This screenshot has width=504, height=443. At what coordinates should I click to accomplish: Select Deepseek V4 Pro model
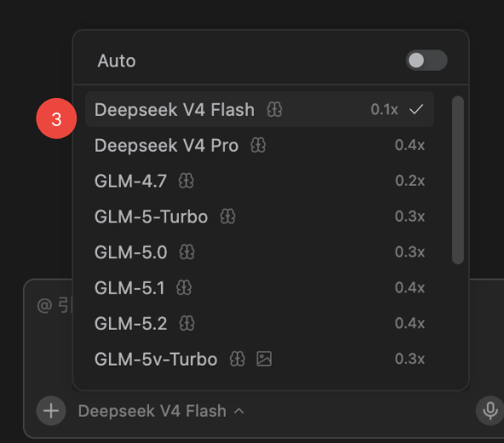tap(260, 145)
